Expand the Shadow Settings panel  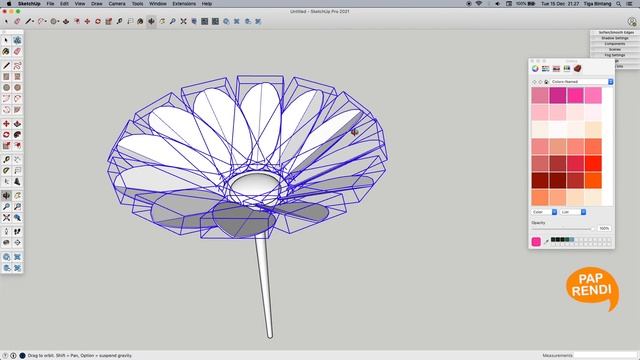616,38
